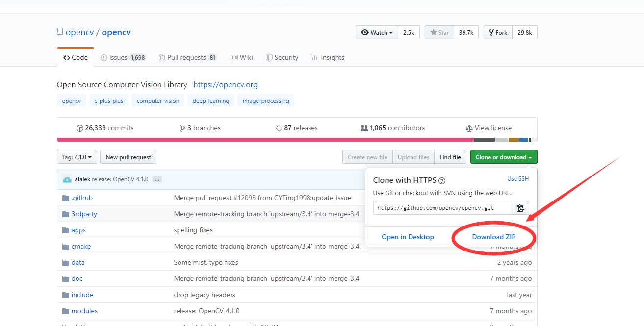
Task: View the 3 branches
Action: pos(201,128)
